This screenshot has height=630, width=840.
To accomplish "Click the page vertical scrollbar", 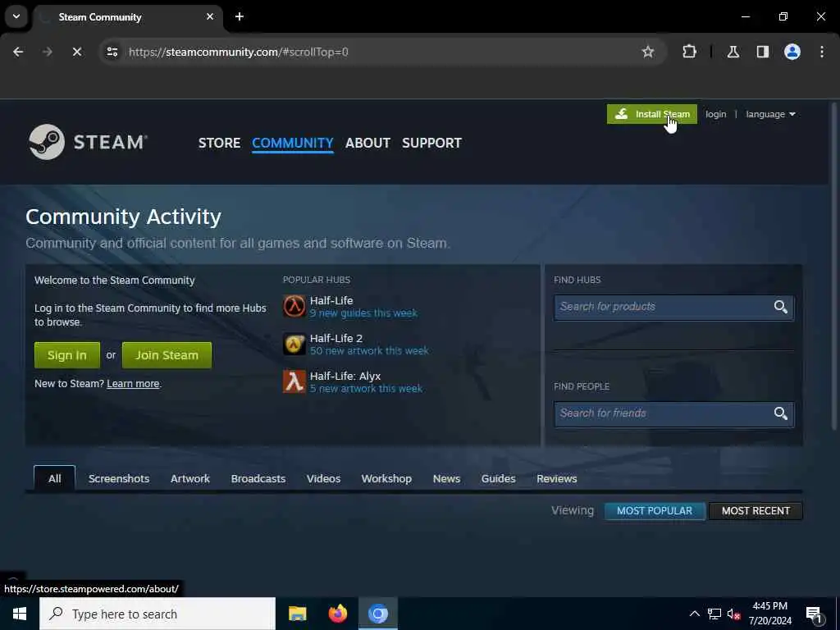I will point(833,265).
